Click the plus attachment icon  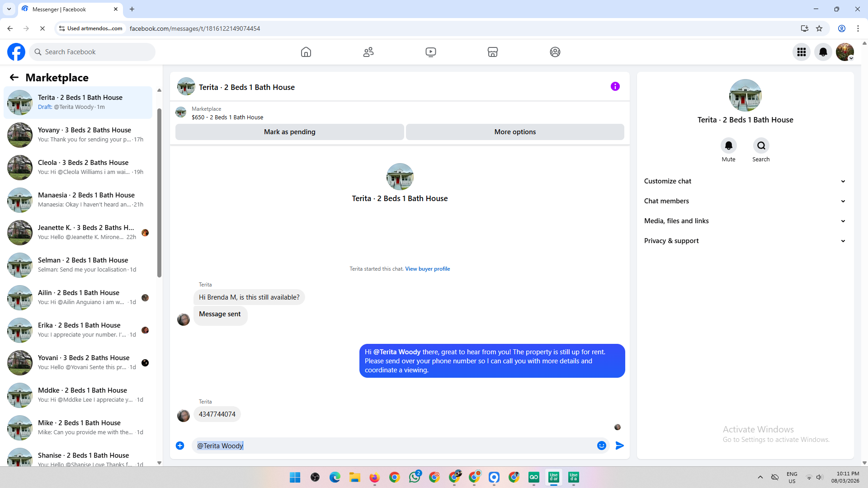pos(180,446)
